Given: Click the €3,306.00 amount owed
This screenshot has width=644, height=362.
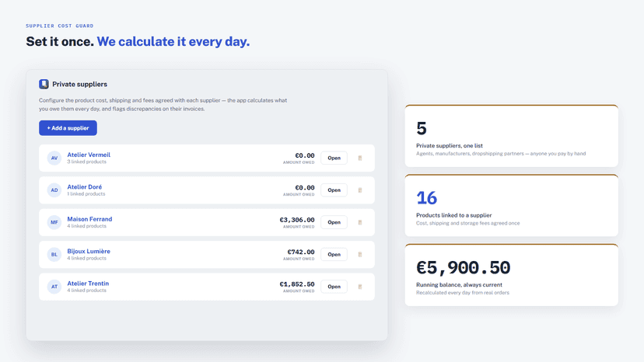Looking at the screenshot, I should pos(297,220).
